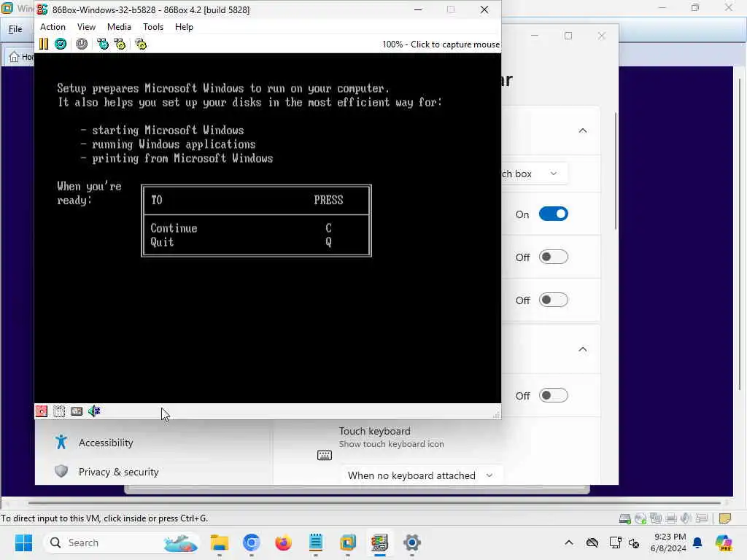Click the 'Touch keyboard' setting label

[374, 431]
